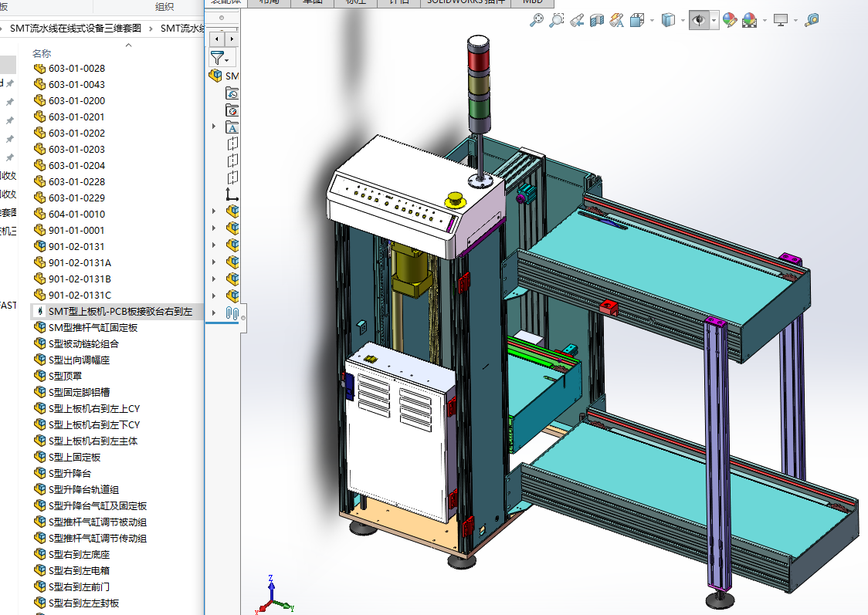Open the Hide/Show Items dropdown arrow

pos(714,21)
